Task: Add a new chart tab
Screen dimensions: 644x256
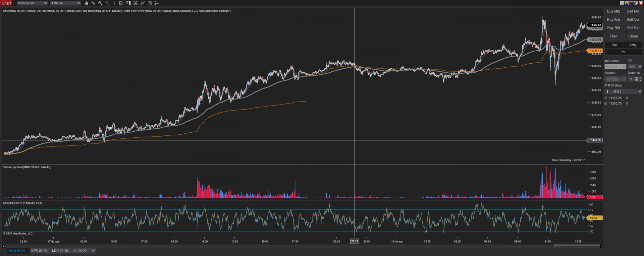Action: (x=93, y=251)
